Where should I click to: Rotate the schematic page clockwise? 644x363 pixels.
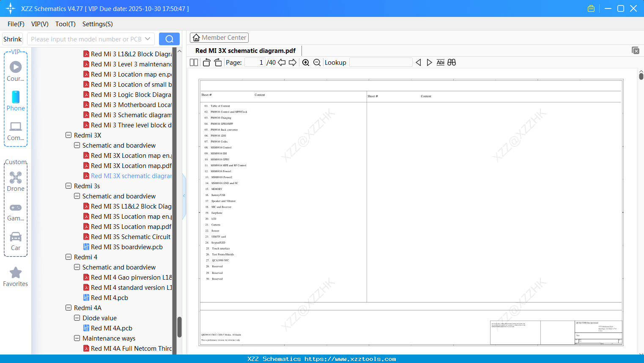coord(217,62)
